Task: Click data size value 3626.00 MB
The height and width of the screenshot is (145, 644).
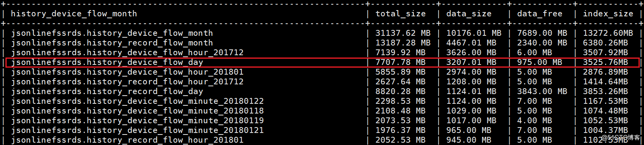Action: pos(472,52)
